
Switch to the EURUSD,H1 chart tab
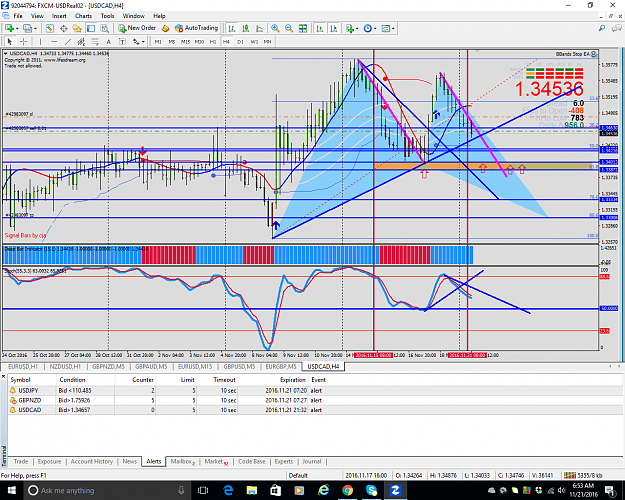tap(23, 366)
